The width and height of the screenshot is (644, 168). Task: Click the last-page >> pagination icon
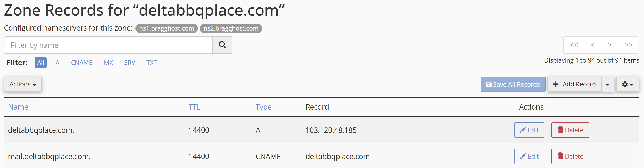click(x=629, y=45)
